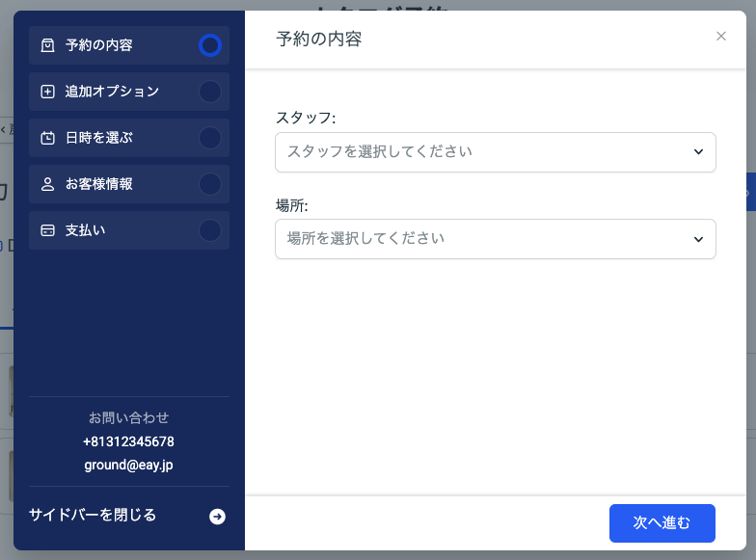Viewport: 756px width, 560px height.
Task: Expand the 場所 dropdown chevron arrow
Action: (x=698, y=239)
